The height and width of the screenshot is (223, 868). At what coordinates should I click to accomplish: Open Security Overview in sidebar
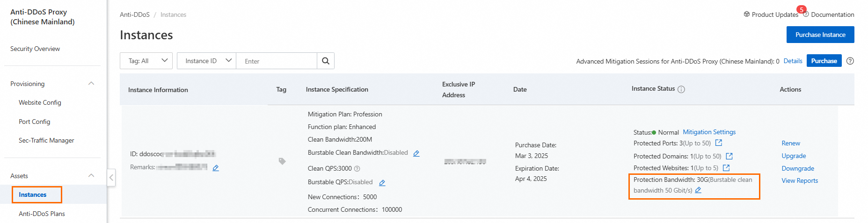click(35, 49)
